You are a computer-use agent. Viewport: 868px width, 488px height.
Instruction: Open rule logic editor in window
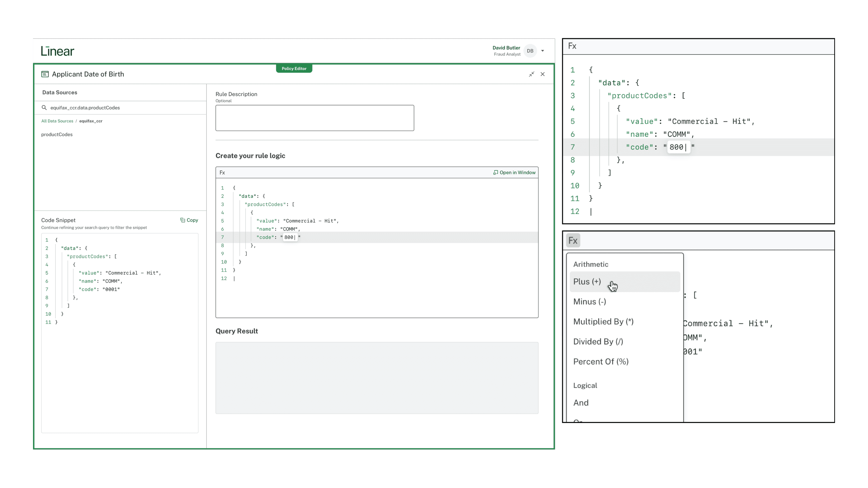(x=514, y=172)
